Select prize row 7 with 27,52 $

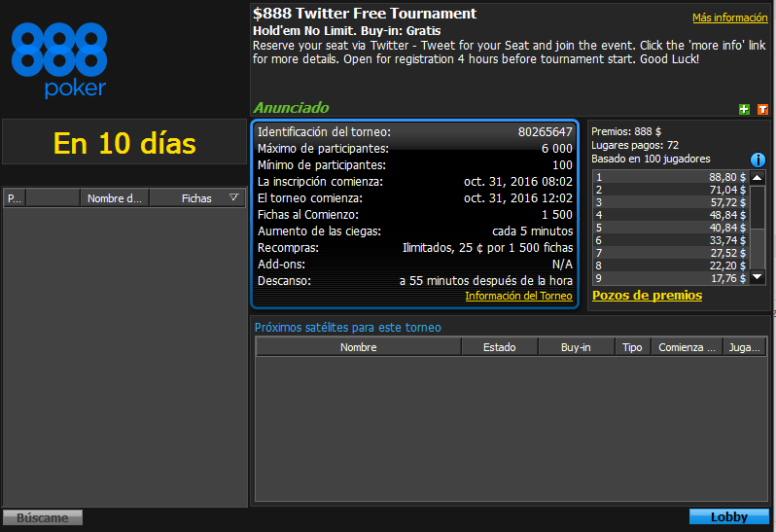click(x=671, y=253)
